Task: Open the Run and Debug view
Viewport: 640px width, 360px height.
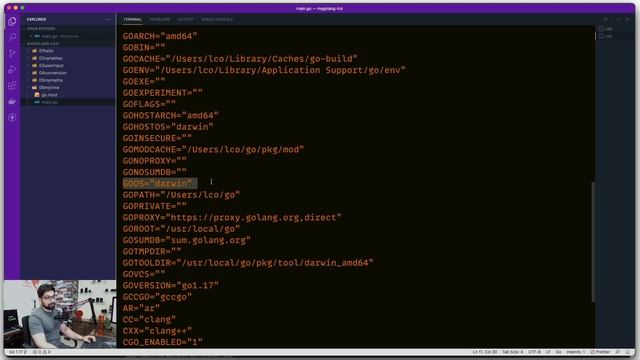Action: tap(12, 69)
